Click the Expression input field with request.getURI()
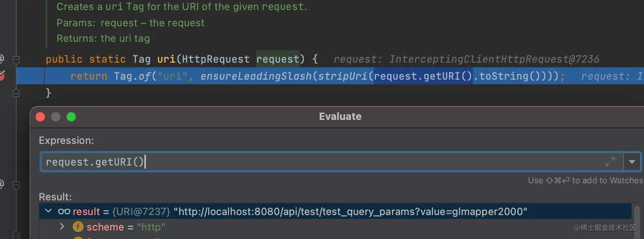The height and width of the screenshot is (239, 644). coord(332,162)
